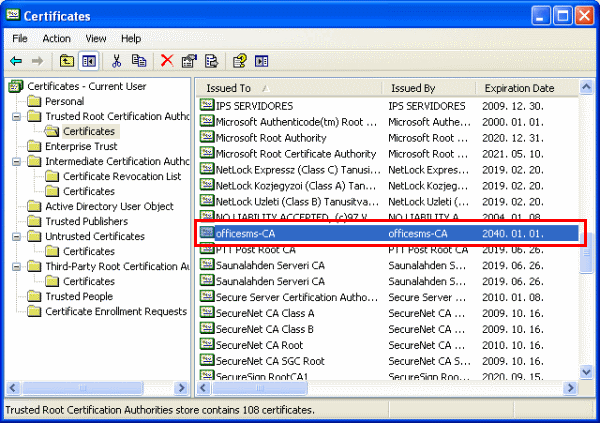
Task: Click list pane horizontal scroll right arrow
Action: (570, 388)
